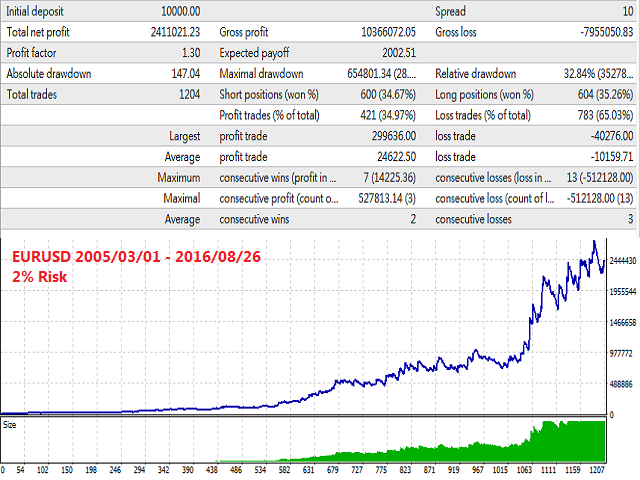Select the Size label in volume panel

10,425
